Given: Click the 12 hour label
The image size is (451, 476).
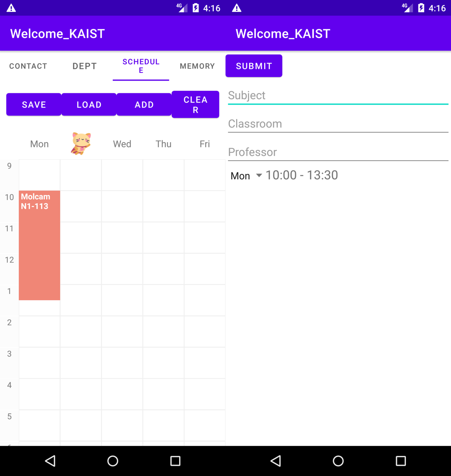Looking at the screenshot, I should 9,260.
